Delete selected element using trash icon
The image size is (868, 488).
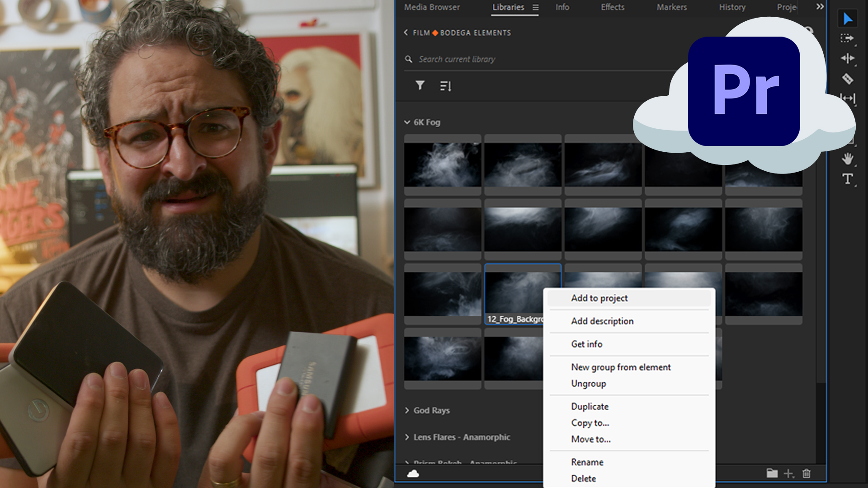point(807,474)
